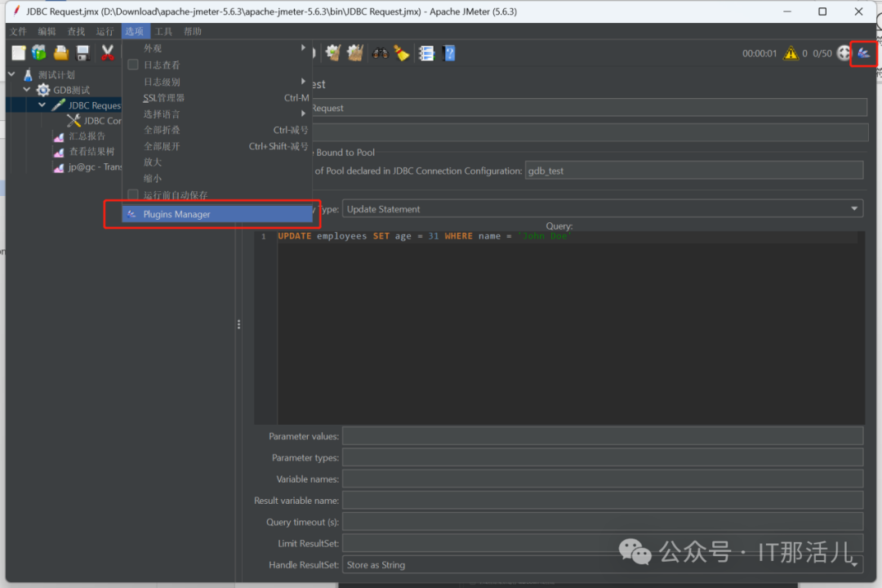882x588 pixels.
Task: Maximize the JMeter window
Action: (x=822, y=11)
